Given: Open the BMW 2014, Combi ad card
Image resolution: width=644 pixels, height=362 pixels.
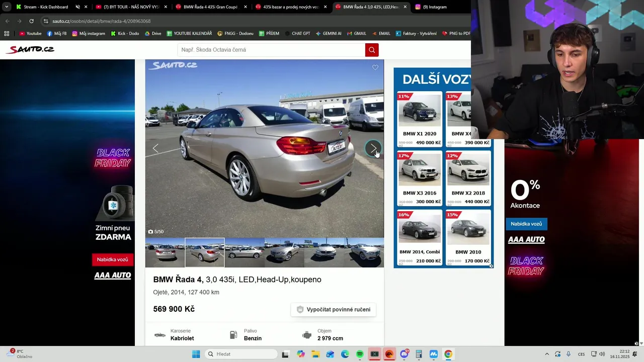Looking at the screenshot, I should [420, 238].
